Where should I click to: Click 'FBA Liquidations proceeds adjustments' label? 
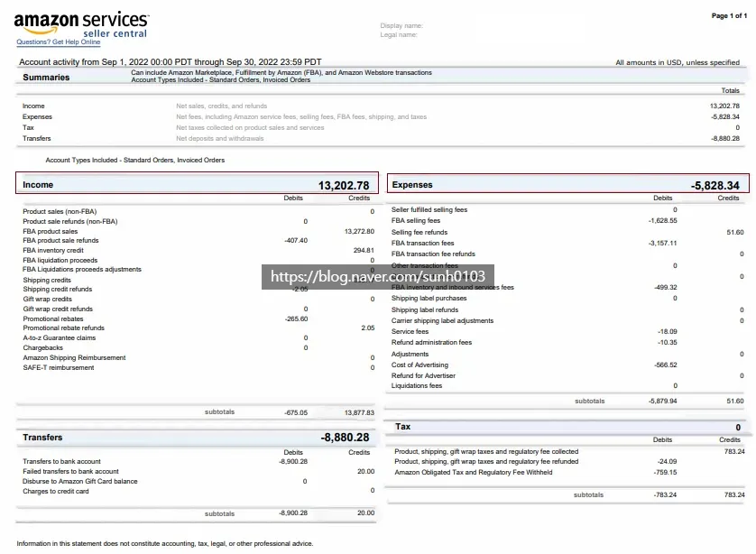[x=82, y=270]
